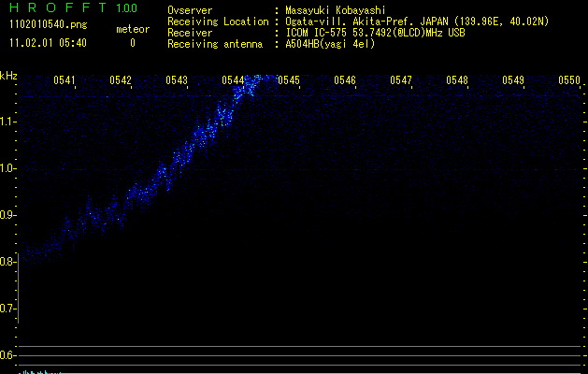Click the 0550 time marker
Screen dimensions: 588x374
pos(569,80)
